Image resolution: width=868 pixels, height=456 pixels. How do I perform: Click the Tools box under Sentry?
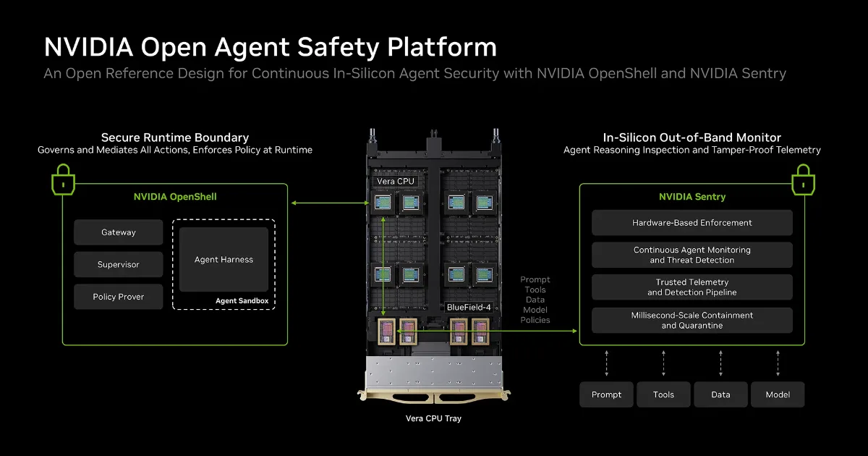(x=663, y=394)
